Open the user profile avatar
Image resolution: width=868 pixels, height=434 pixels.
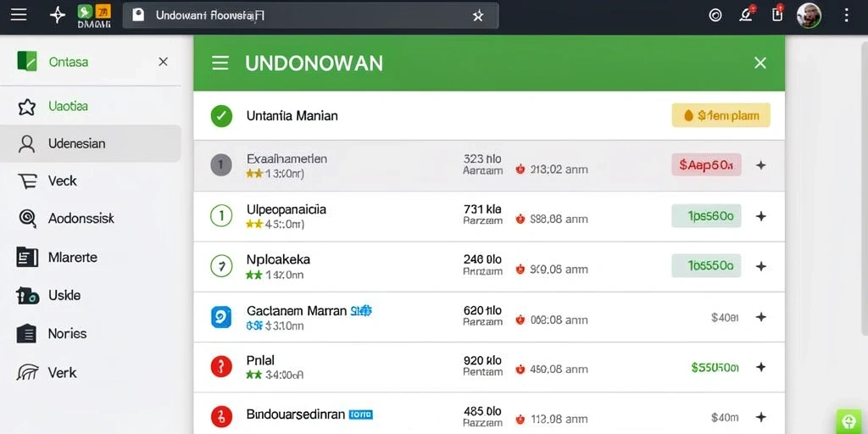point(809,15)
